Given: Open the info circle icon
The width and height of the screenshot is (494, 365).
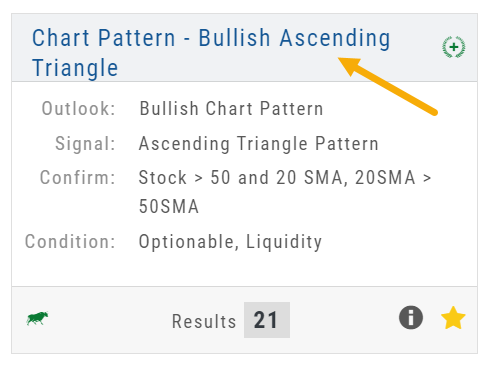Looking at the screenshot, I should coord(411,317).
